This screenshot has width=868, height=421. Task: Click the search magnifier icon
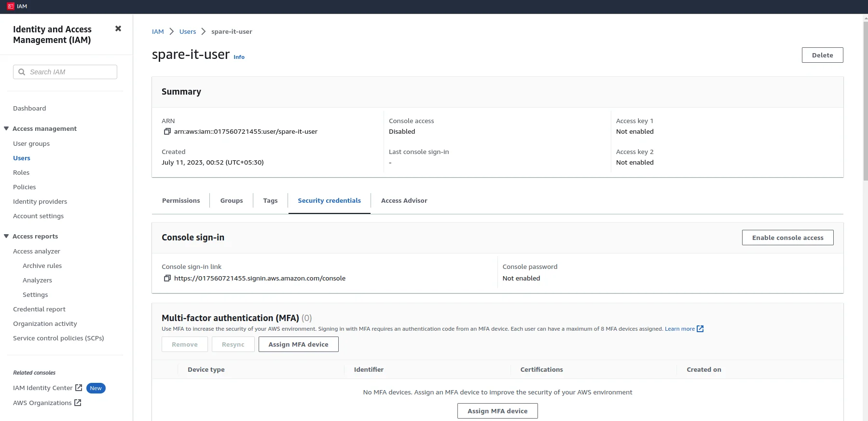(22, 72)
